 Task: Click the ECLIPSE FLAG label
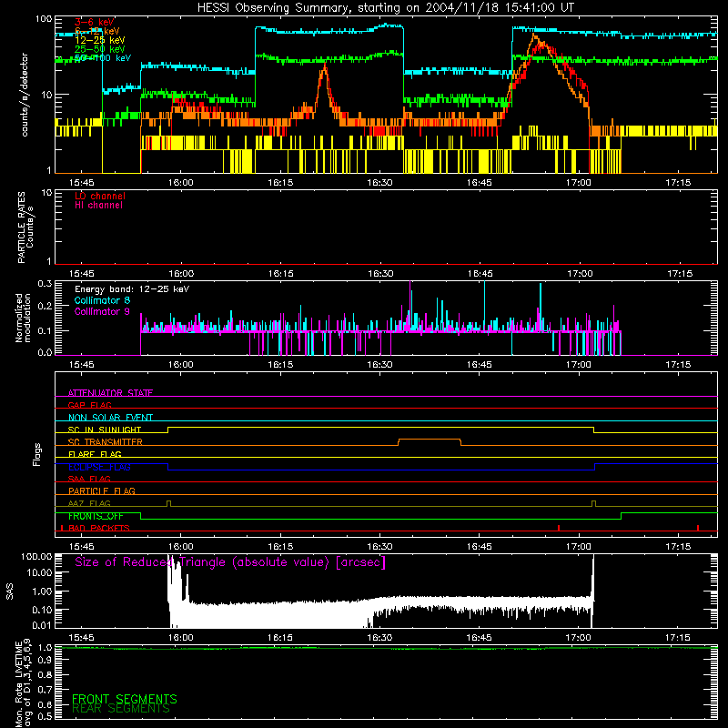[x=99, y=467]
